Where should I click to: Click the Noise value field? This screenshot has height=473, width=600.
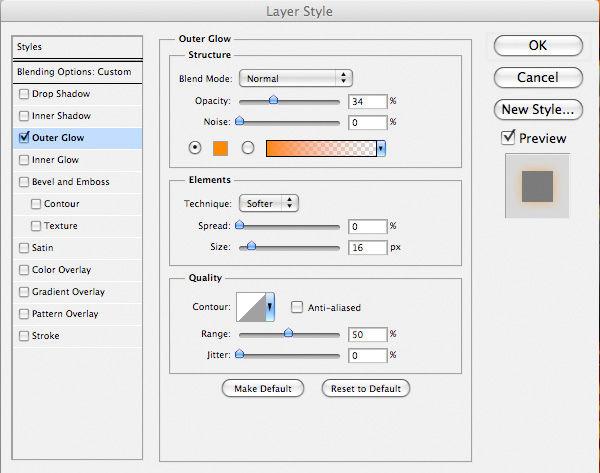pyautogui.click(x=368, y=123)
